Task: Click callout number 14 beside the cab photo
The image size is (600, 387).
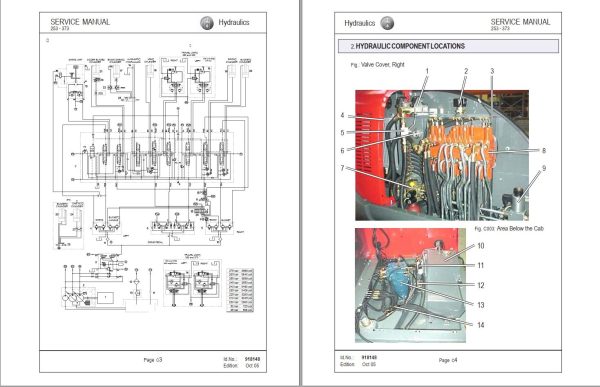Action: click(x=481, y=325)
